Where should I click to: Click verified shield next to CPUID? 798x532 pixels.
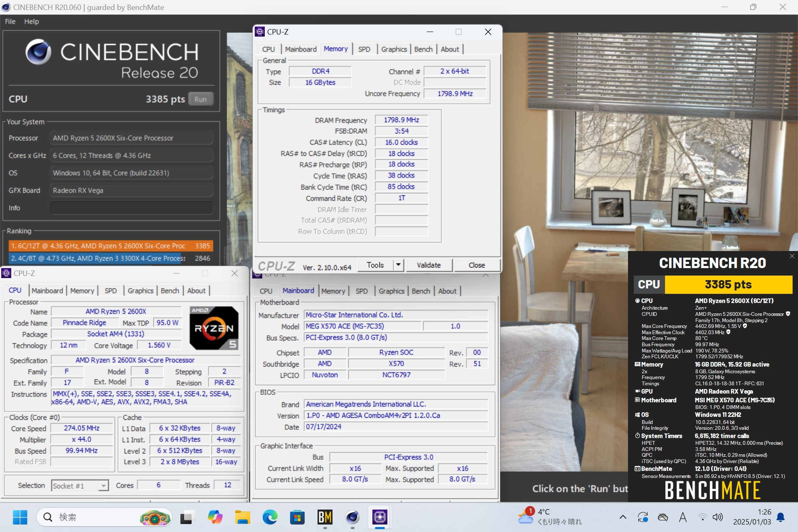pos(788,314)
